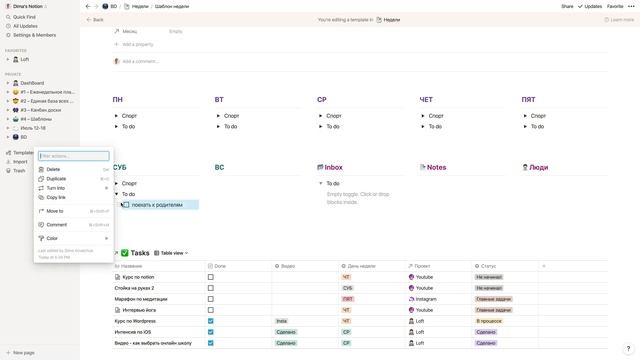Open Trash in the sidebar
The image size is (640, 360).
click(19, 171)
